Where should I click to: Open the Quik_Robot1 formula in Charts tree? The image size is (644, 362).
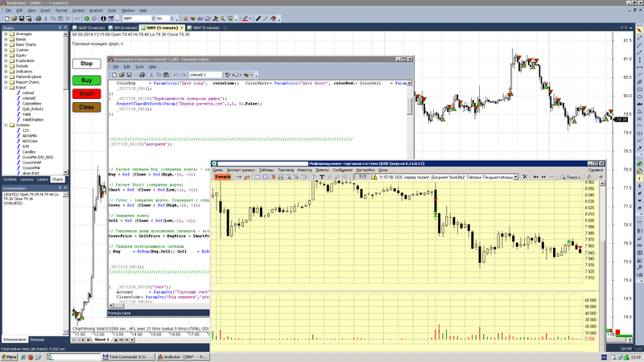[32, 109]
